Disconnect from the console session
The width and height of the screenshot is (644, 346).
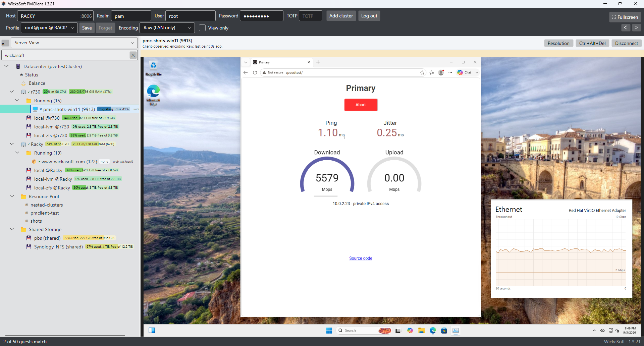point(626,43)
